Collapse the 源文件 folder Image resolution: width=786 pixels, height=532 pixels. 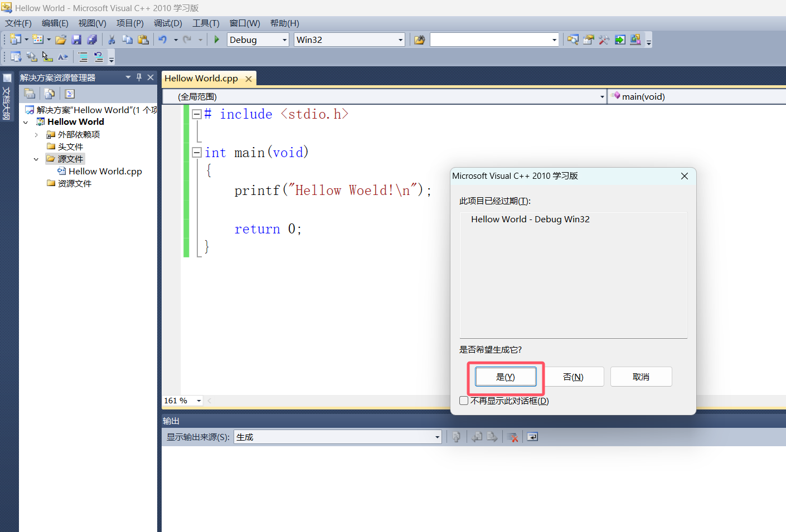click(36, 159)
